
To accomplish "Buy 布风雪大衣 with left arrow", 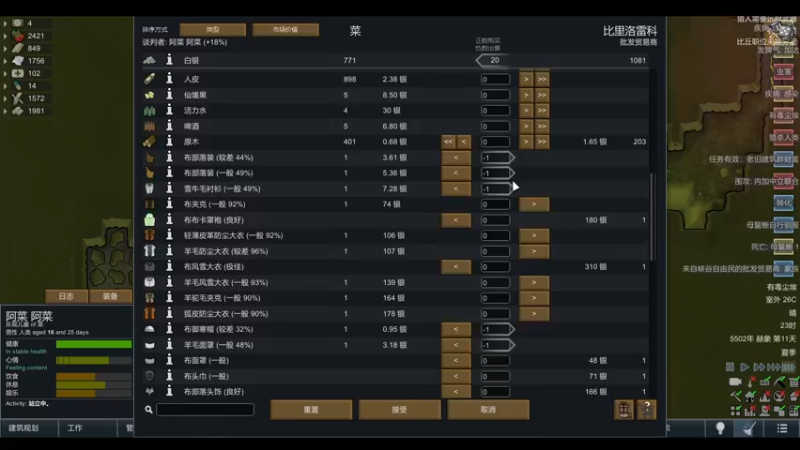I will (x=456, y=266).
